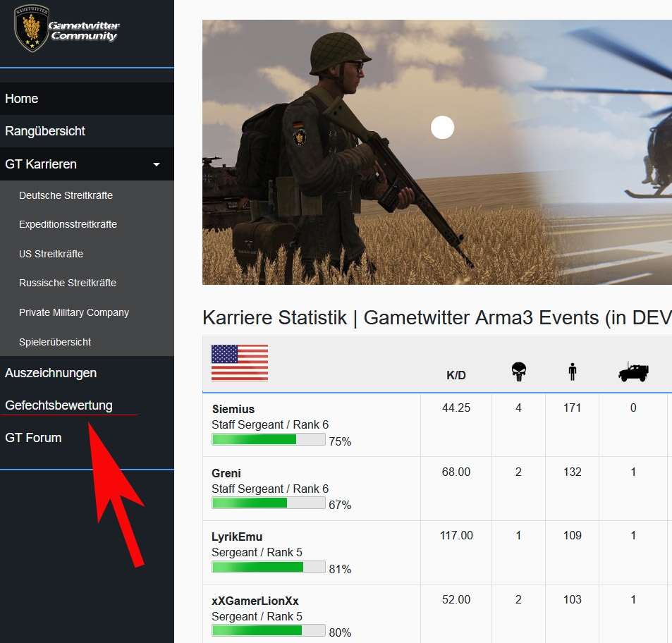Collapse the GT Karrieren dropdown arrow

tap(157, 164)
